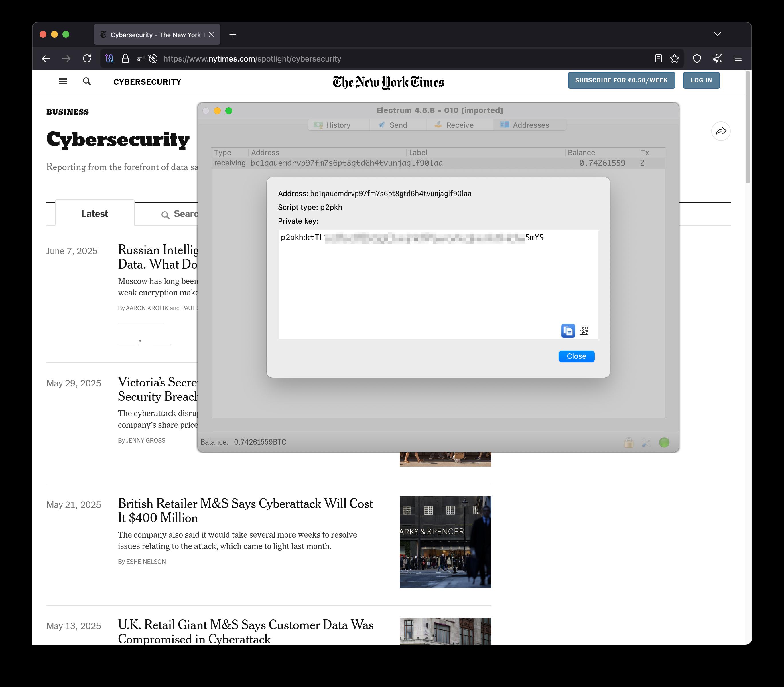Open NYTimes sections hamburger menu
This screenshot has width=784, height=687.
[63, 82]
